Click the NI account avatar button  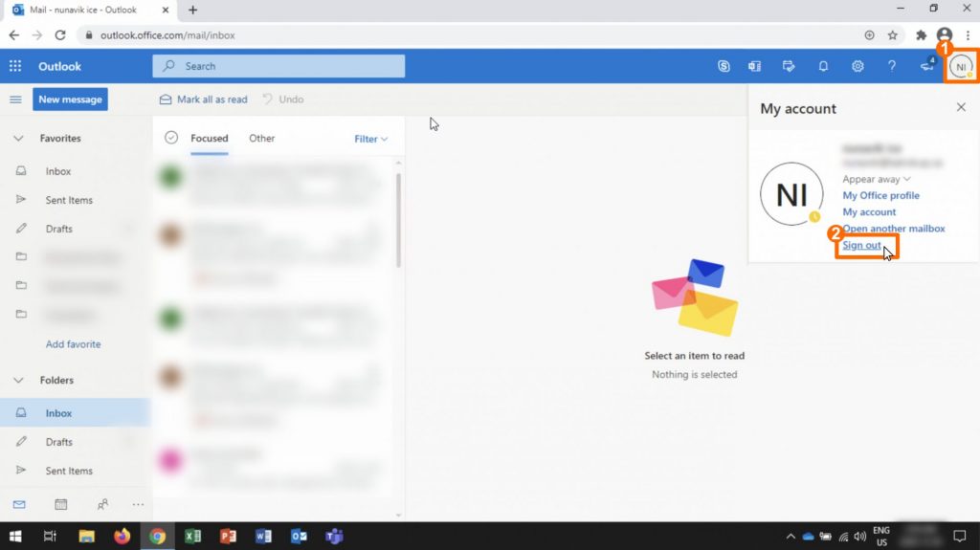961,67
